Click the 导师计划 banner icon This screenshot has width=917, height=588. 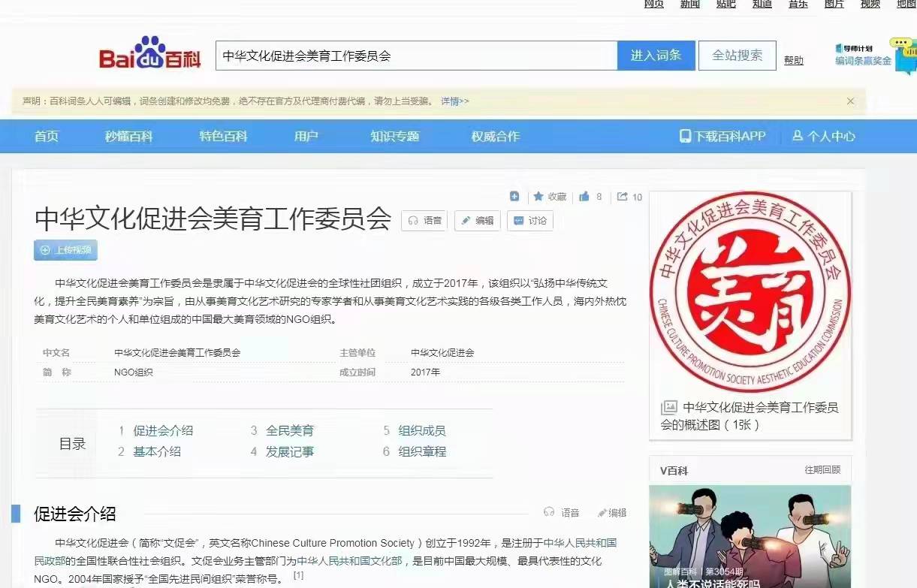coord(864,54)
